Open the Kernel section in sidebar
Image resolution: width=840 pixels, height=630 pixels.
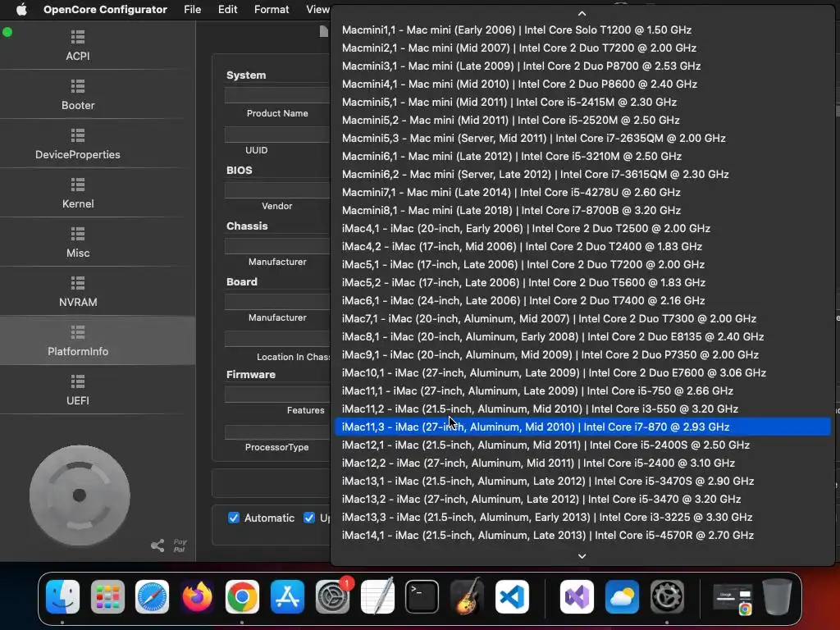78,194
